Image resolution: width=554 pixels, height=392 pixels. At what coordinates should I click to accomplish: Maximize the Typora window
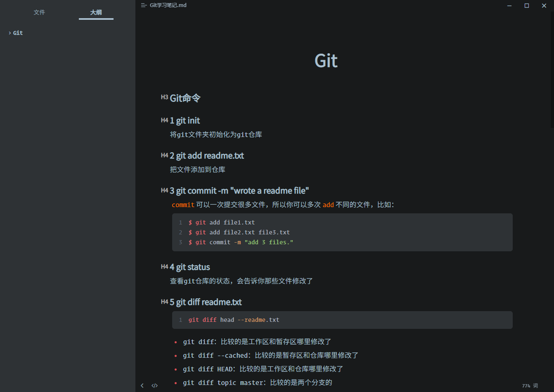click(x=527, y=5)
